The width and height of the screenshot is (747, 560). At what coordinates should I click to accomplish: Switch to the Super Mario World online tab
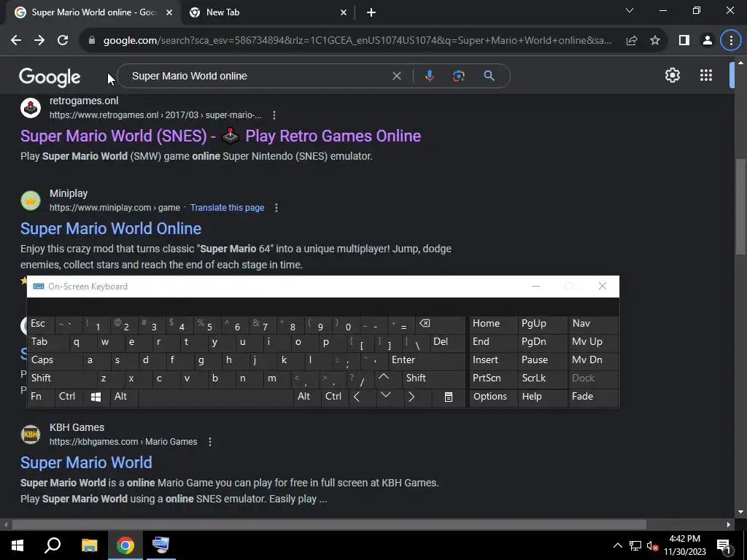pos(93,12)
